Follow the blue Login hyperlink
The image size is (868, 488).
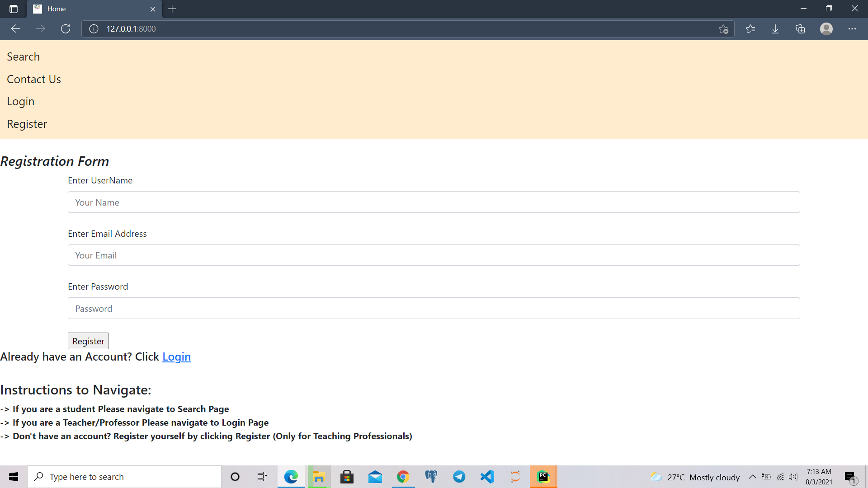point(176,357)
